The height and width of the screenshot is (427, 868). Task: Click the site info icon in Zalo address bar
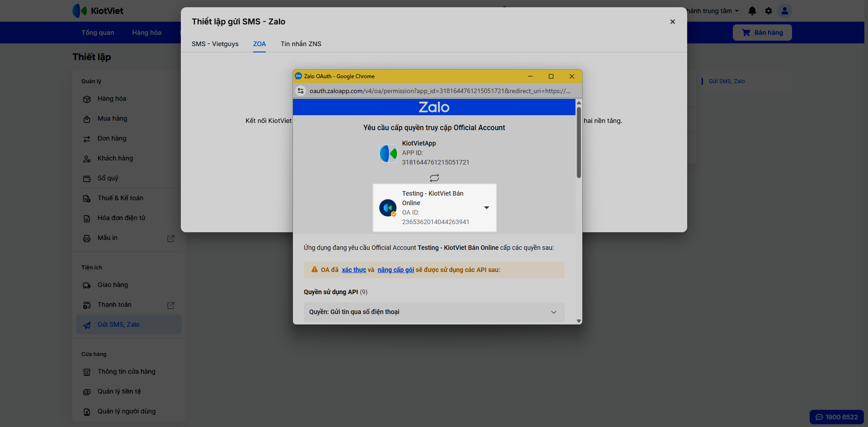click(301, 91)
